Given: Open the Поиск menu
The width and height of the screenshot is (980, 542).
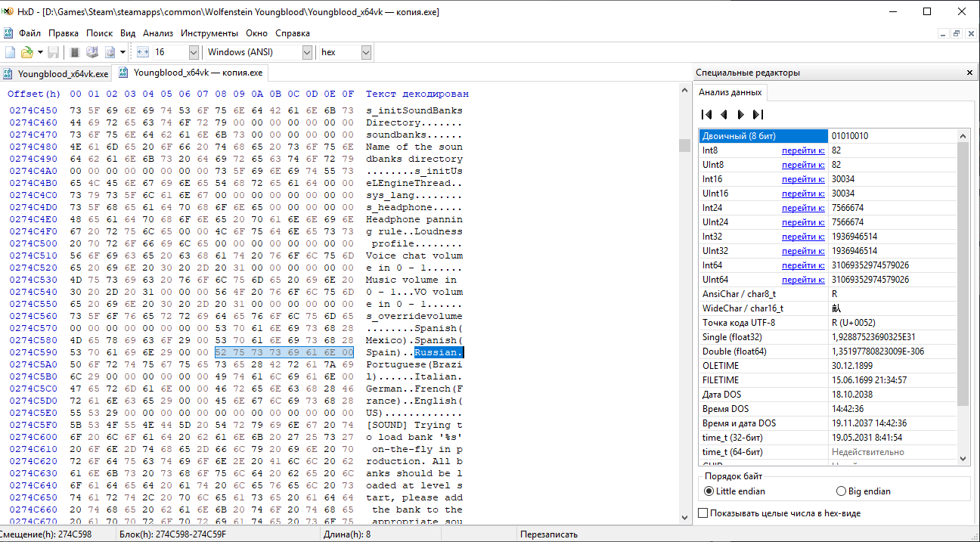Looking at the screenshot, I should [x=99, y=33].
